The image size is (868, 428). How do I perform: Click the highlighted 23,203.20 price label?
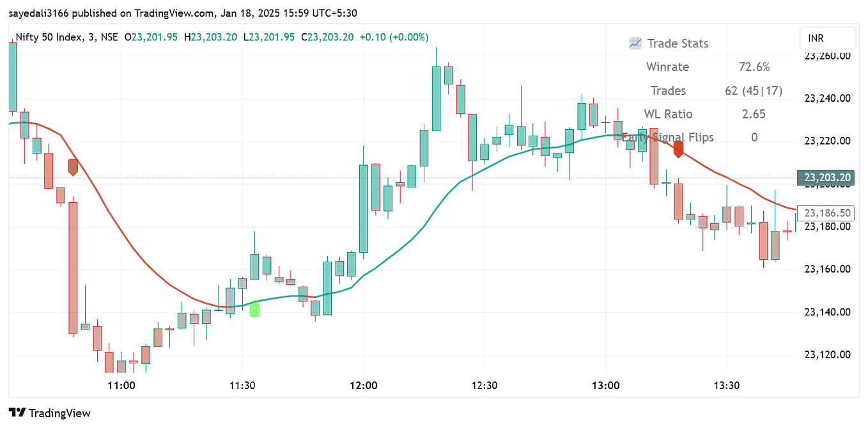pyautogui.click(x=826, y=178)
